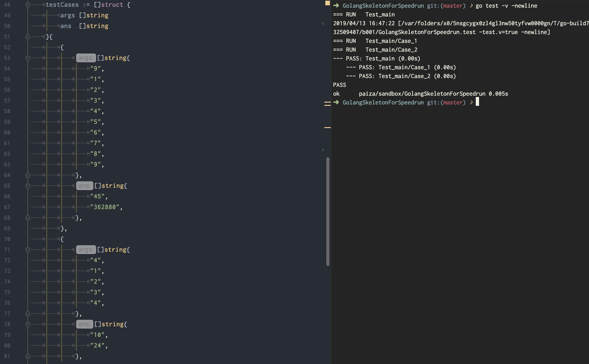589x364 pixels.
Task: Click the fold end marker on line 68
Action: point(28,218)
